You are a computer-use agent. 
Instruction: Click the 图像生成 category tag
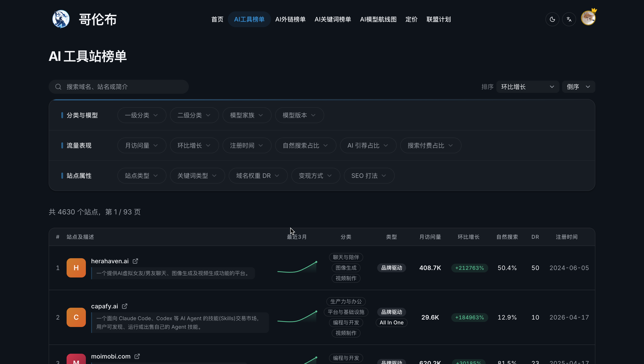(x=346, y=268)
